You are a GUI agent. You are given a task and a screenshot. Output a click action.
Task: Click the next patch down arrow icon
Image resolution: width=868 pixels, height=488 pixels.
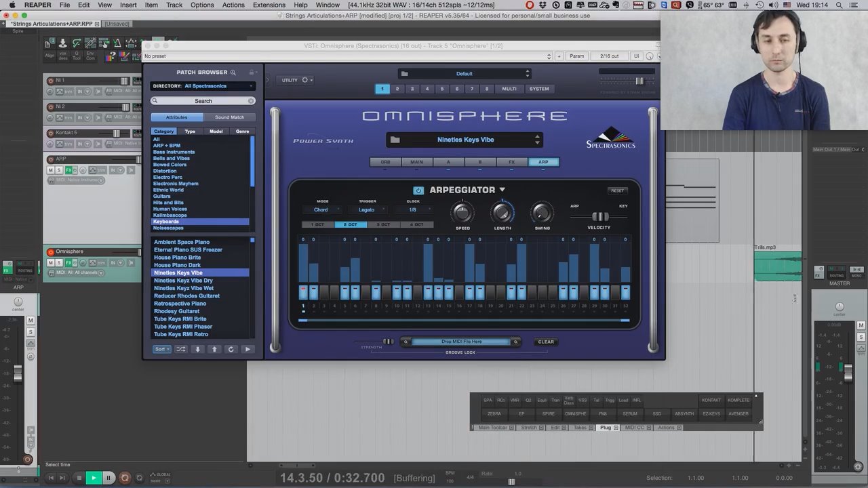pyautogui.click(x=197, y=349)
